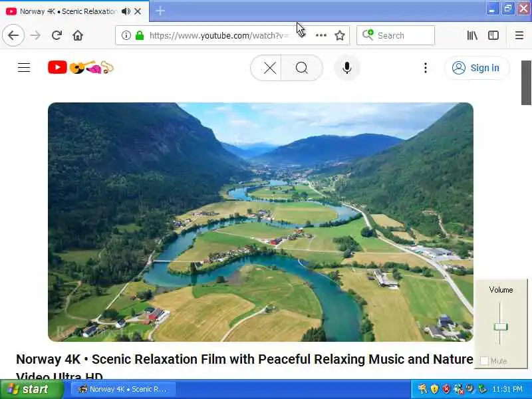Open the page actions three-dot menu

coord(321,35)
